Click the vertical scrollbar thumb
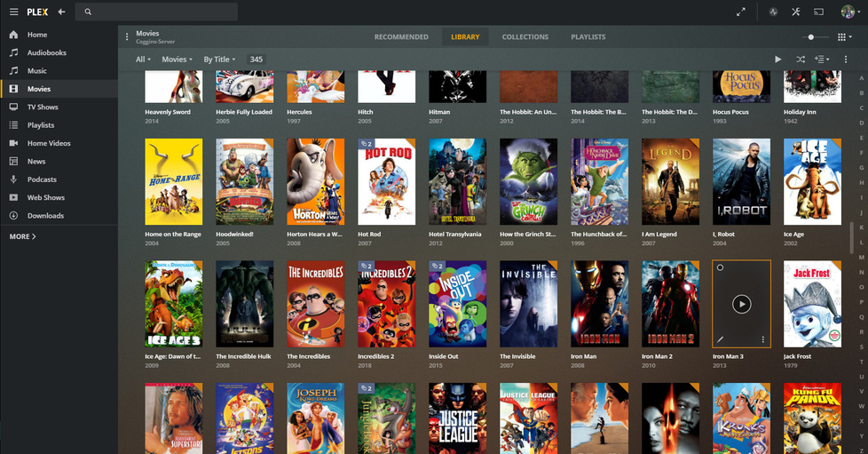Viewport: 868px width, 454px height. [851, 237]
